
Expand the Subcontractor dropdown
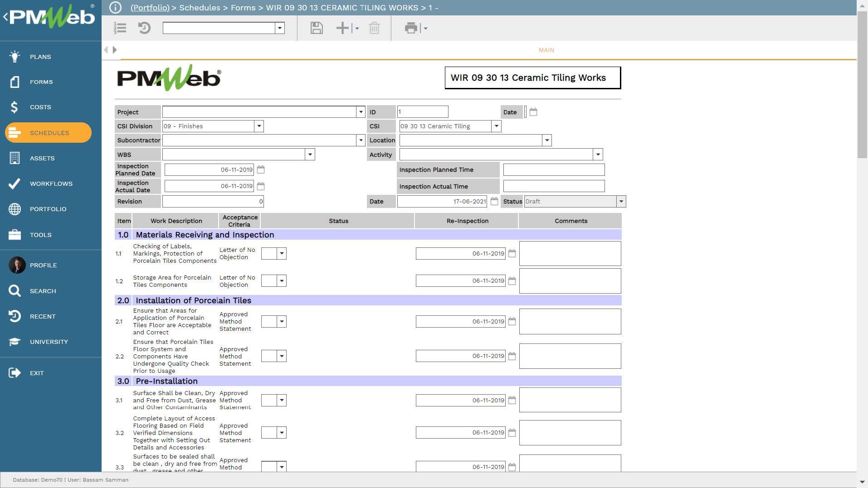tap(361, 140)
